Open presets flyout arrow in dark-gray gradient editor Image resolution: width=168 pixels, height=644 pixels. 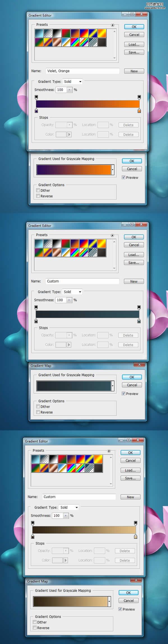pos(112,235)
